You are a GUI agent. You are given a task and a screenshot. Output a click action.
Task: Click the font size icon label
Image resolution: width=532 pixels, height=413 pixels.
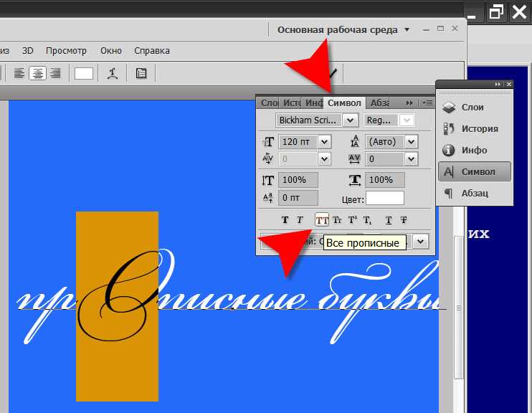268,142
